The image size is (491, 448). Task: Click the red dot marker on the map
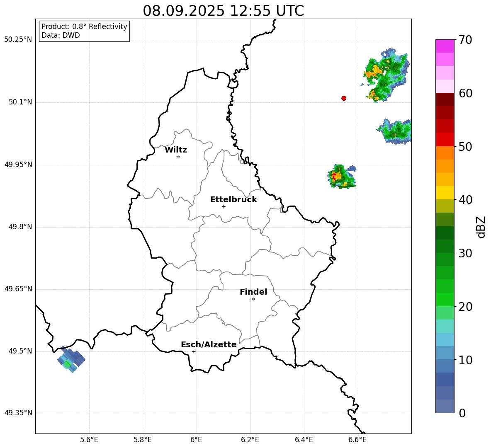pos(344,98)
